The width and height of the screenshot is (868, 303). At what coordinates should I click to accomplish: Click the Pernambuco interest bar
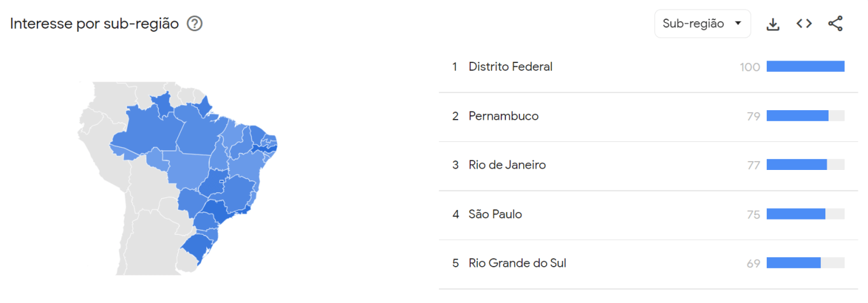tap(806, 116)
